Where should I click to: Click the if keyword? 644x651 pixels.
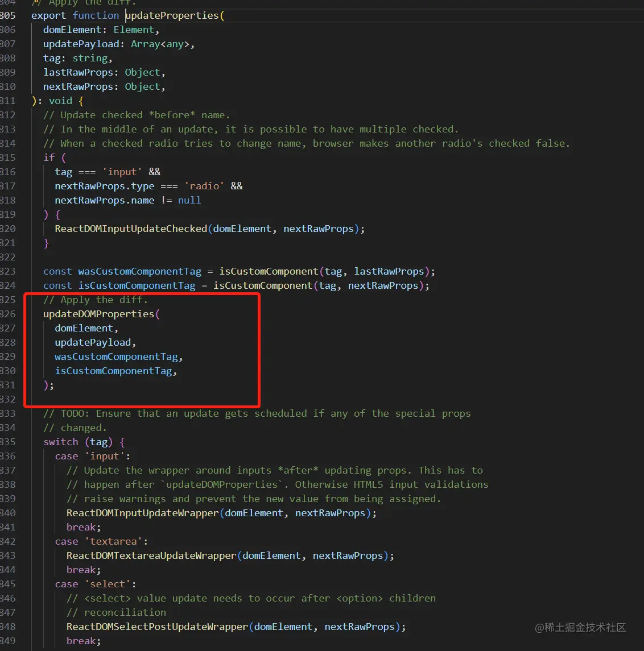click(x=48, y=157)
